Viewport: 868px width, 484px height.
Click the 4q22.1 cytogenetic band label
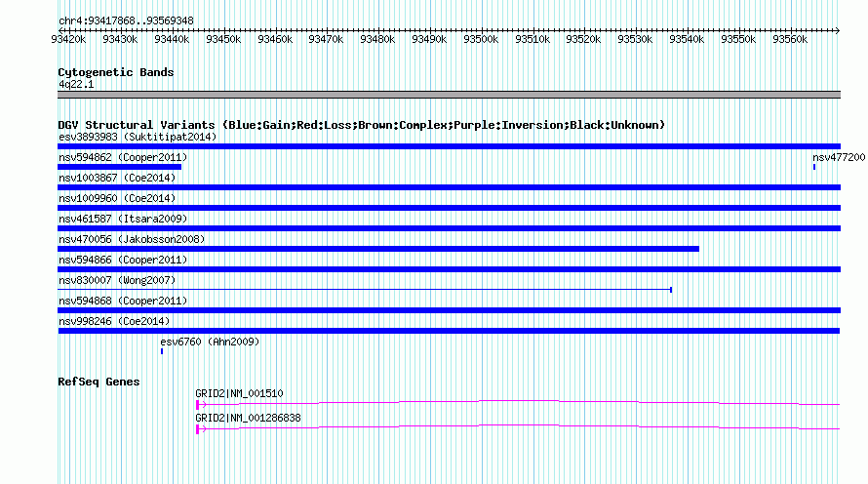pyautogui.click(x=76, y=84)
